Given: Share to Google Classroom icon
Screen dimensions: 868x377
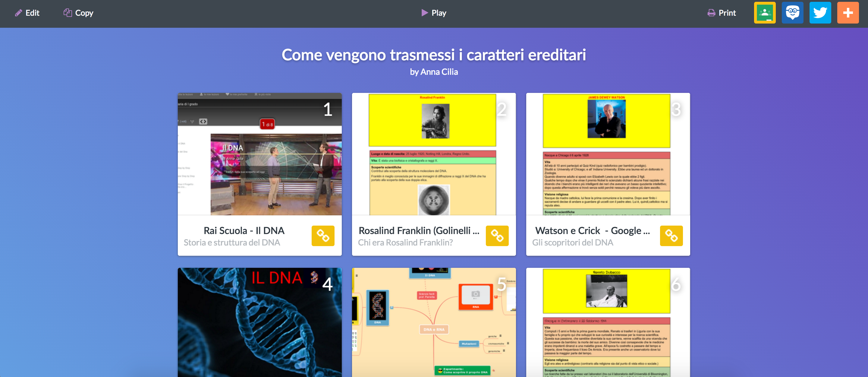Looking at the screenshot, I should [x=765, y=13].
